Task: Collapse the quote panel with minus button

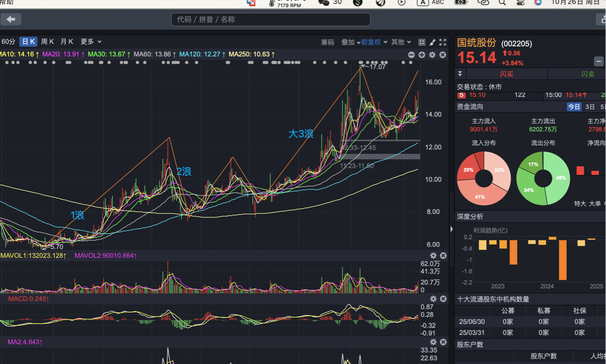Action: click(599, 62)
